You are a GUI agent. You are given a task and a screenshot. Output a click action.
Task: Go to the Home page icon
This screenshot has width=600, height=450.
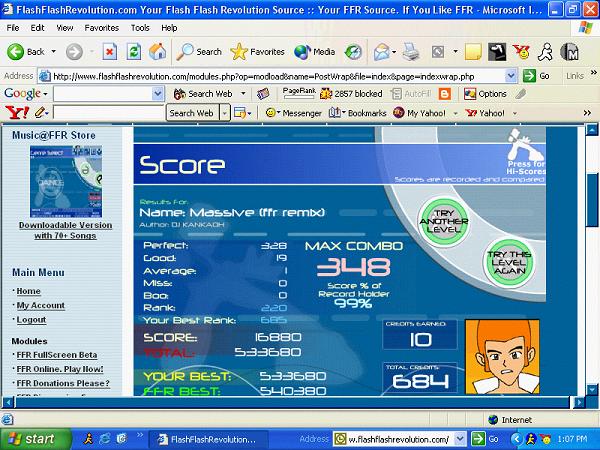(x=158, y=52)
